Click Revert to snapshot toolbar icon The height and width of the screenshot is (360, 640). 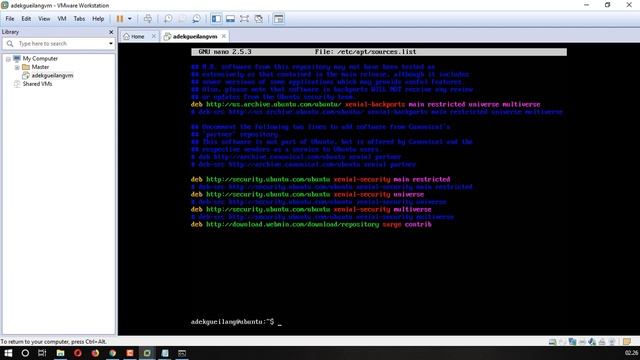pyautogui.click(x=182, y=19)
